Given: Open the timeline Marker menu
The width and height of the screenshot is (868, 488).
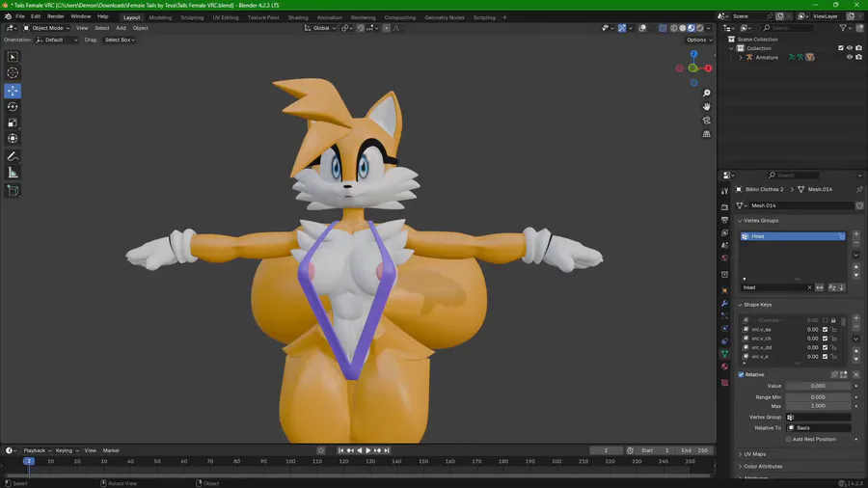Looking at the screenshot, I should (111, 451).
